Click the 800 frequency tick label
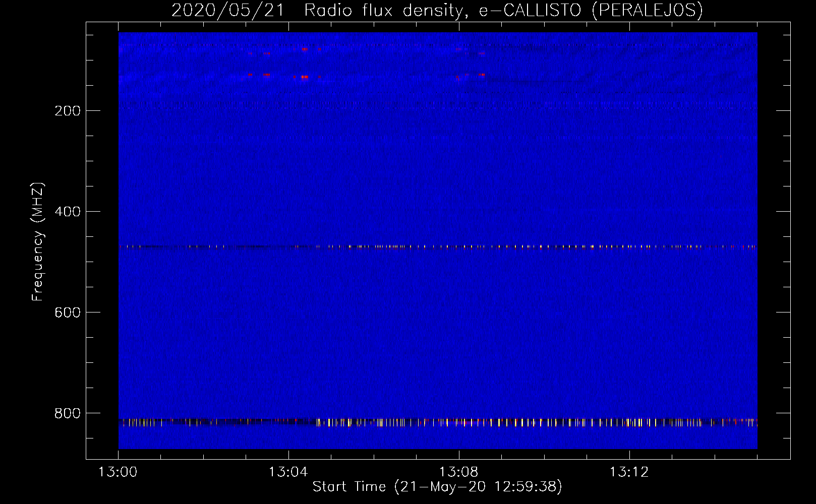This screenshot has width=816, height=504. pyautogui.click(x=68, y=413)
